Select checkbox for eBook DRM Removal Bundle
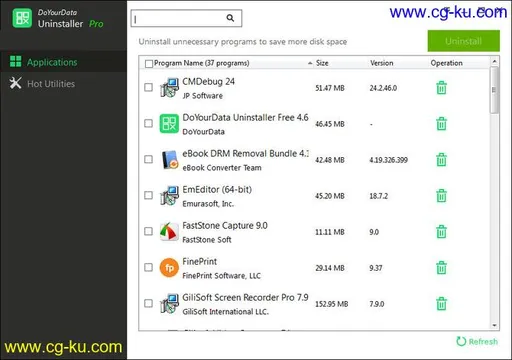This screenshot has height=360, width=512. click(x=148, y=159)
